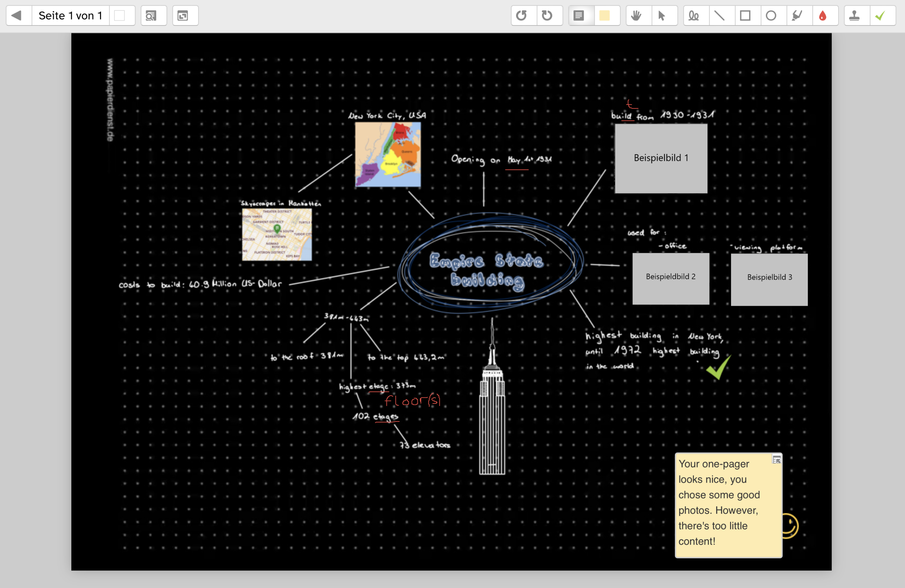Toggle the fullscreen view button

[183, 16]
